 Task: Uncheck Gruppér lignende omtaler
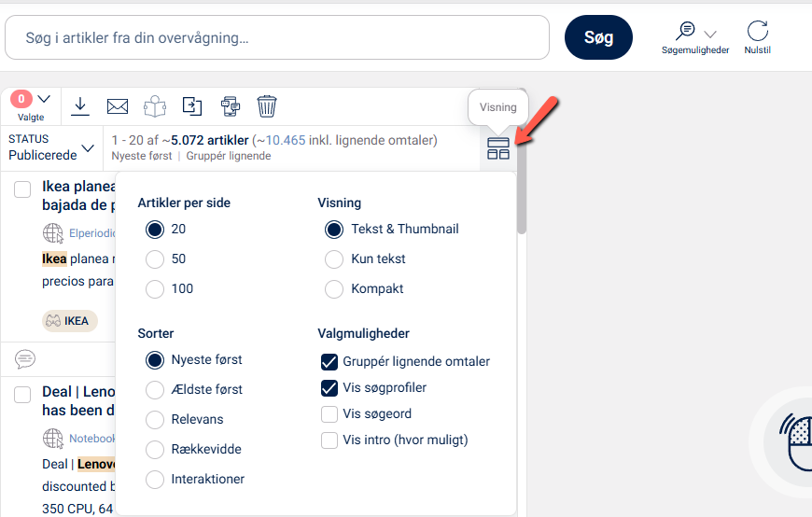329,361
